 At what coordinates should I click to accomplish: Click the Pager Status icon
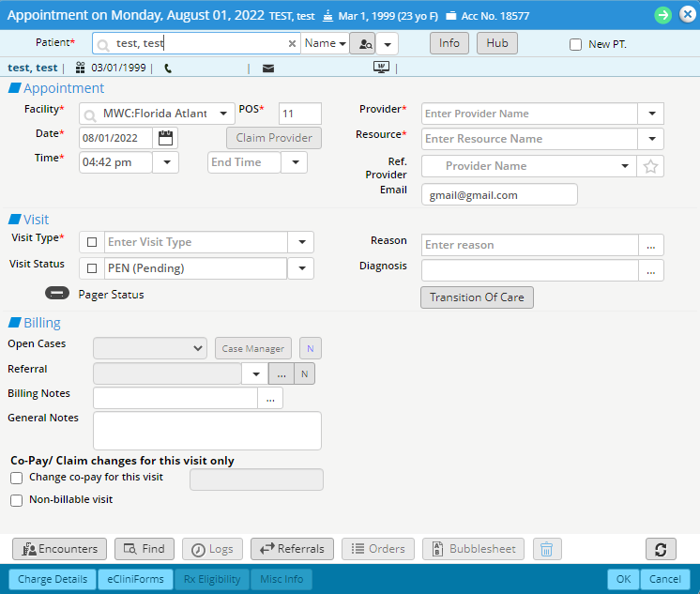(57, 294)
